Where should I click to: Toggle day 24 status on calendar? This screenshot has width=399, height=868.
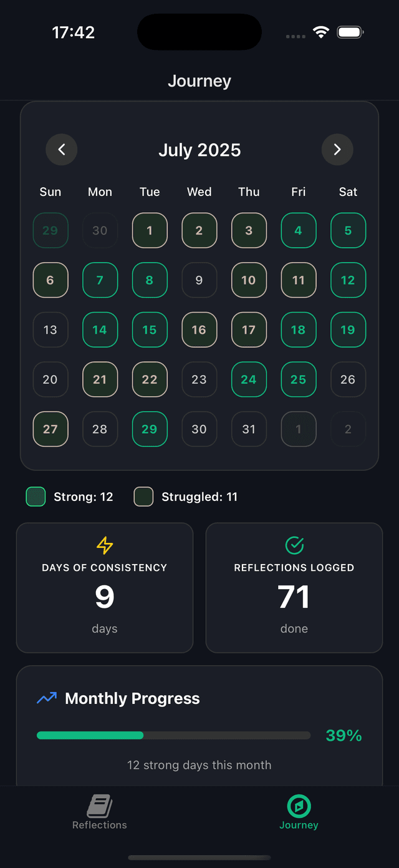pos(249,379)
